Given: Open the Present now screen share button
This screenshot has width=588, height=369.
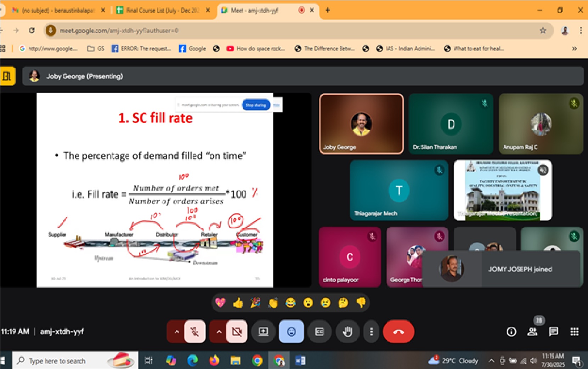Looking at the screenshot, I should (263, 331).
